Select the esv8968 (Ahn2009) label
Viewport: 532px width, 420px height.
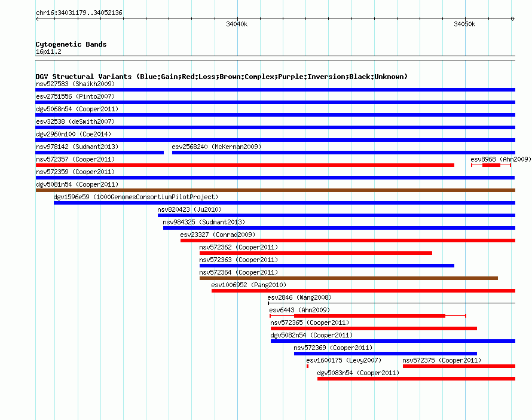tap(501, 159)
